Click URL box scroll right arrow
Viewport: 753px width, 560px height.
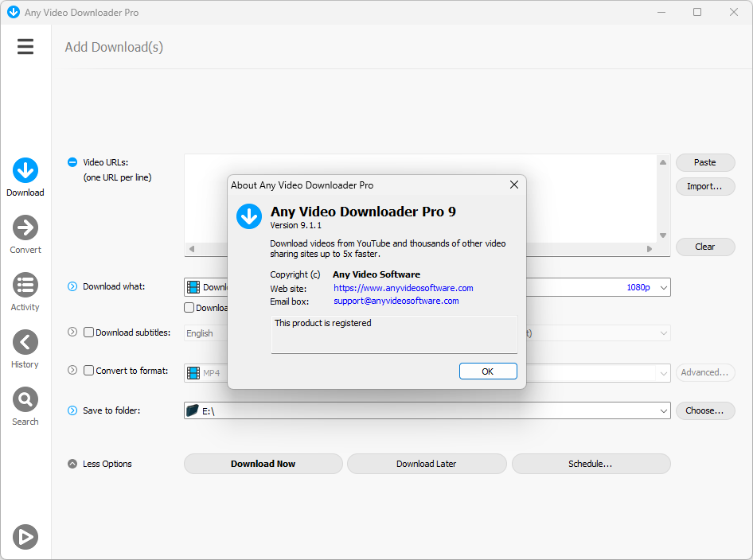[x=650, y=249]
